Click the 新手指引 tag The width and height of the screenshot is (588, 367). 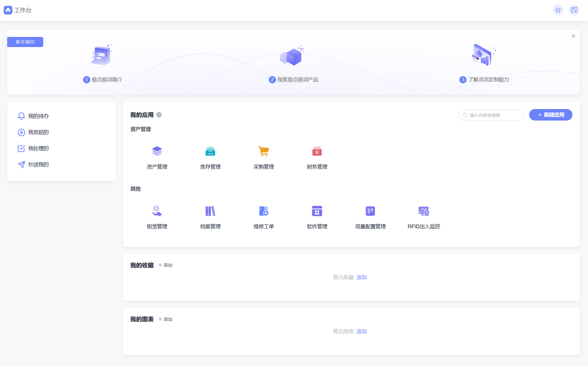pos(25,42)
